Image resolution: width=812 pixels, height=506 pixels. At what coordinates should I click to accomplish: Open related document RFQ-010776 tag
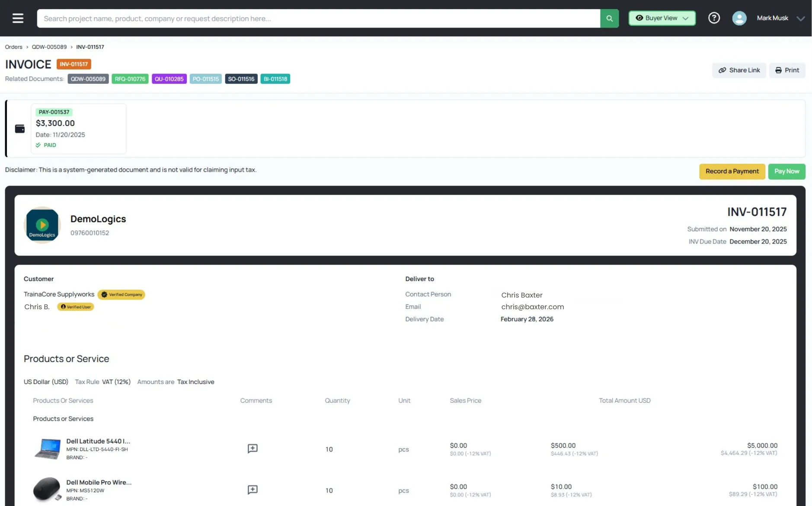[x=130, y=79]
